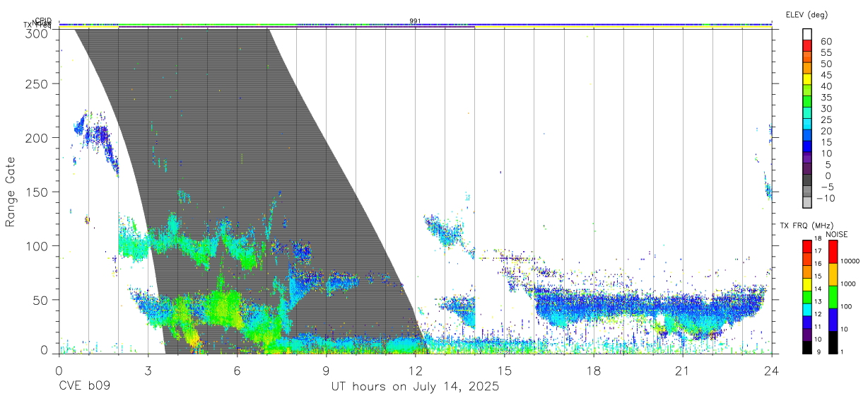Click y-axis tick label 150
The height and width of the screenshot is (401, 868).
coord(38,192)
